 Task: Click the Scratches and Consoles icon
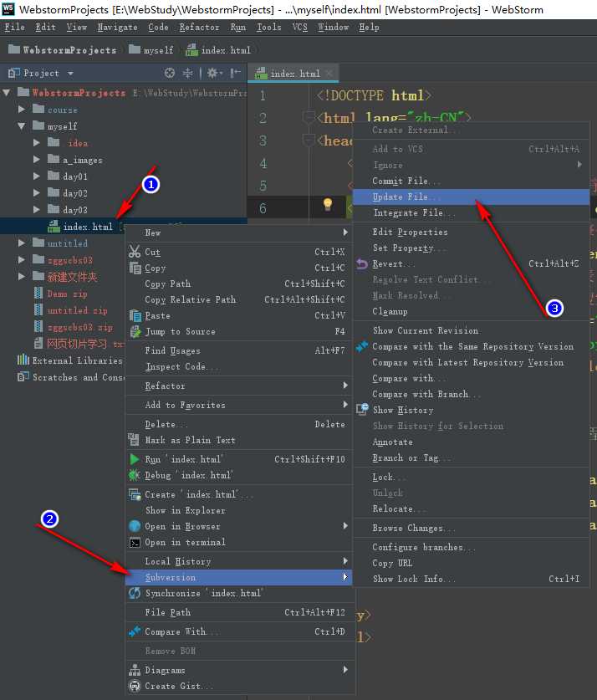23,377
